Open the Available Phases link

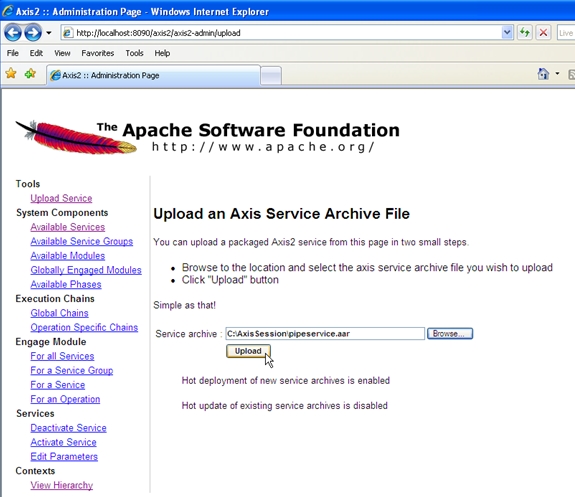pyautogui.click(x=66, y=284)
